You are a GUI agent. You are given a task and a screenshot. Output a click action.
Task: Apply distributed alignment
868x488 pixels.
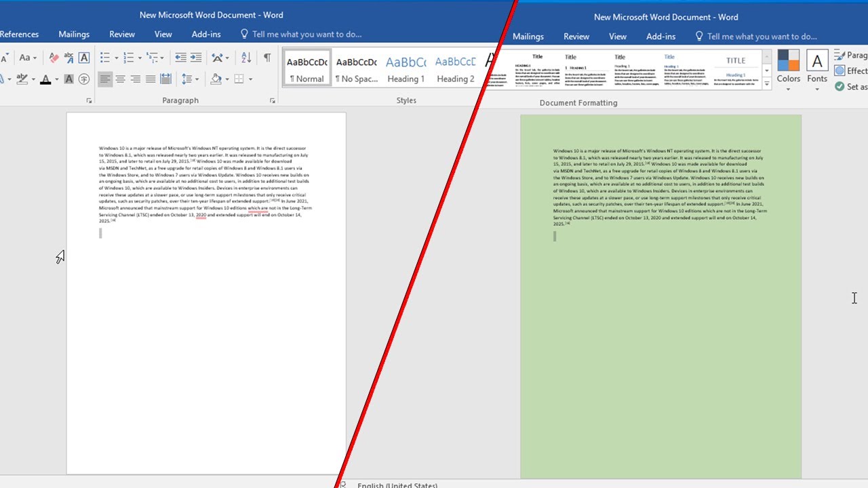[x=165, y=79]
